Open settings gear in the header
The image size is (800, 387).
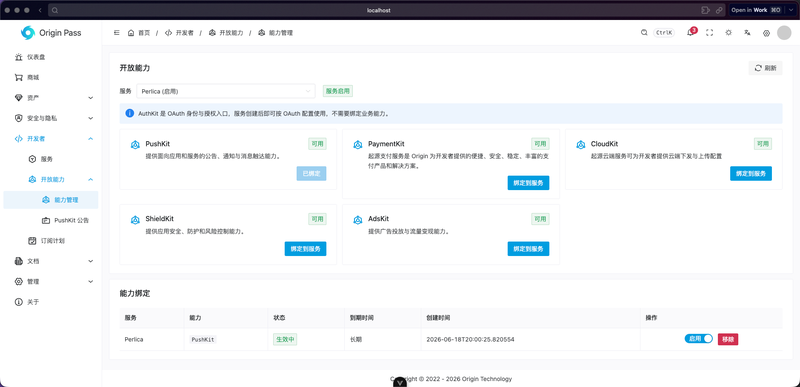click(766, 33)
